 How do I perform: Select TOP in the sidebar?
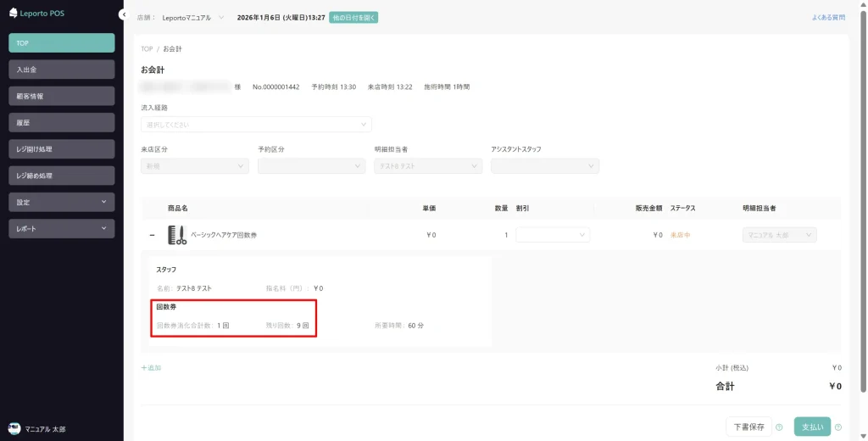coord(61,43)
